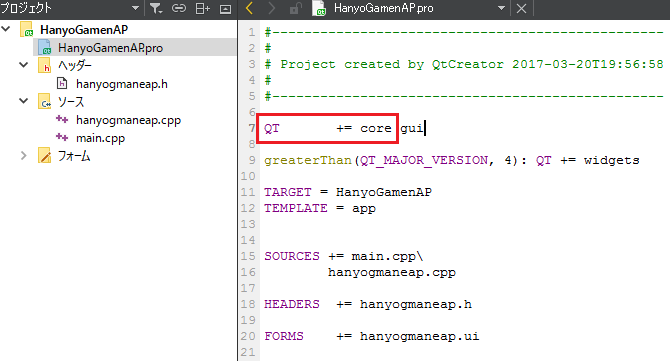Select the ソース folder label

click(71, 102)
